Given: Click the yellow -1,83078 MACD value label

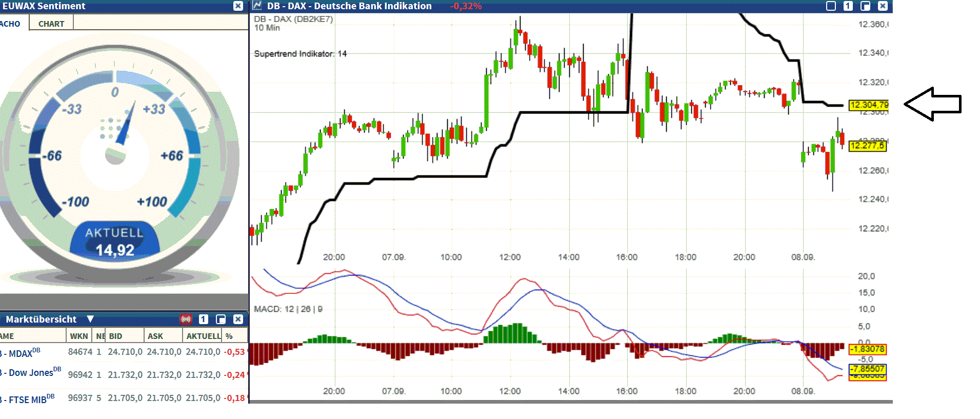Looking at the screenshot, I should tap(867, 349).
